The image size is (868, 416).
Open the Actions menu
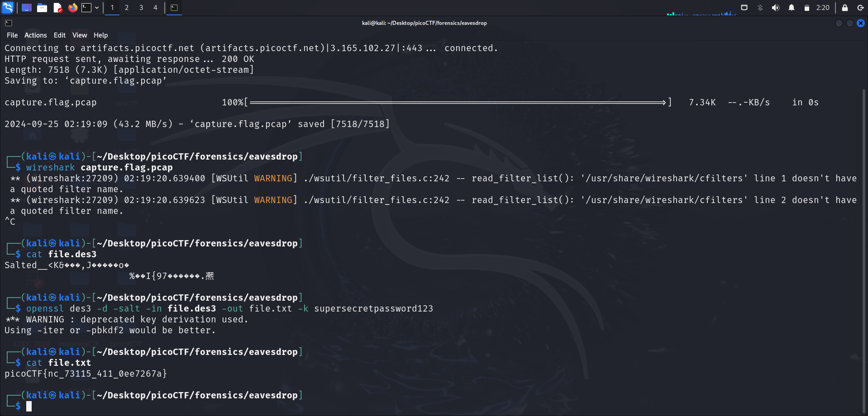click(35, 35)
